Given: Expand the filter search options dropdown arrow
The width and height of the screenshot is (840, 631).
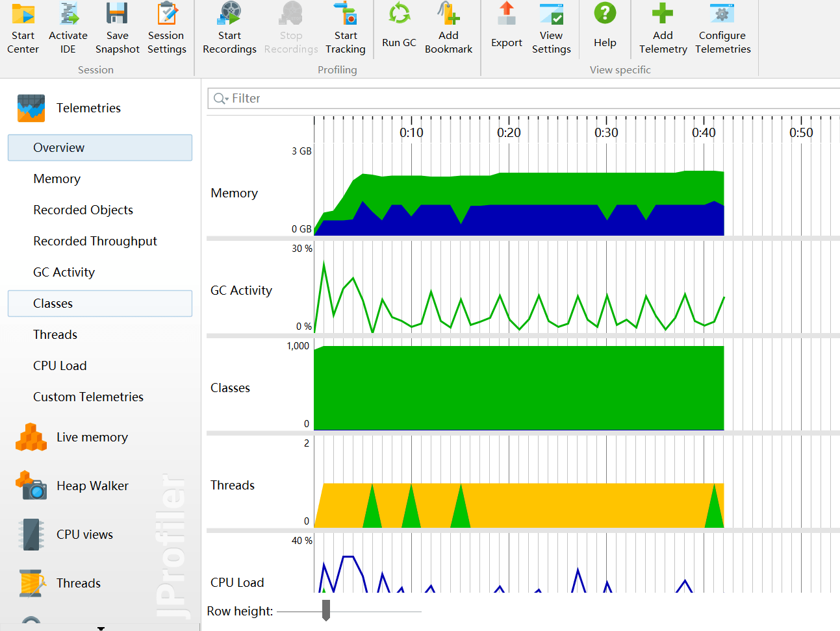Looking at the screenshot, I should coord(221,99).
